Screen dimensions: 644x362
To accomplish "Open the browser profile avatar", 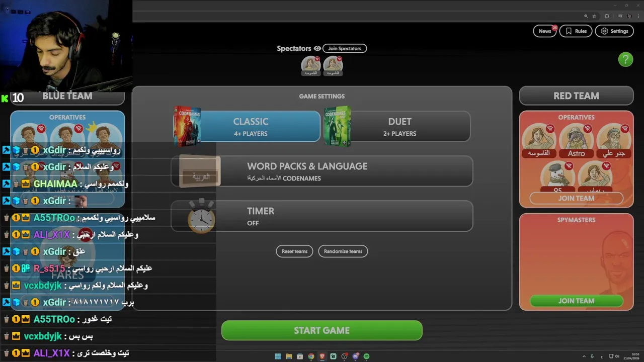I will coord(629,16).
